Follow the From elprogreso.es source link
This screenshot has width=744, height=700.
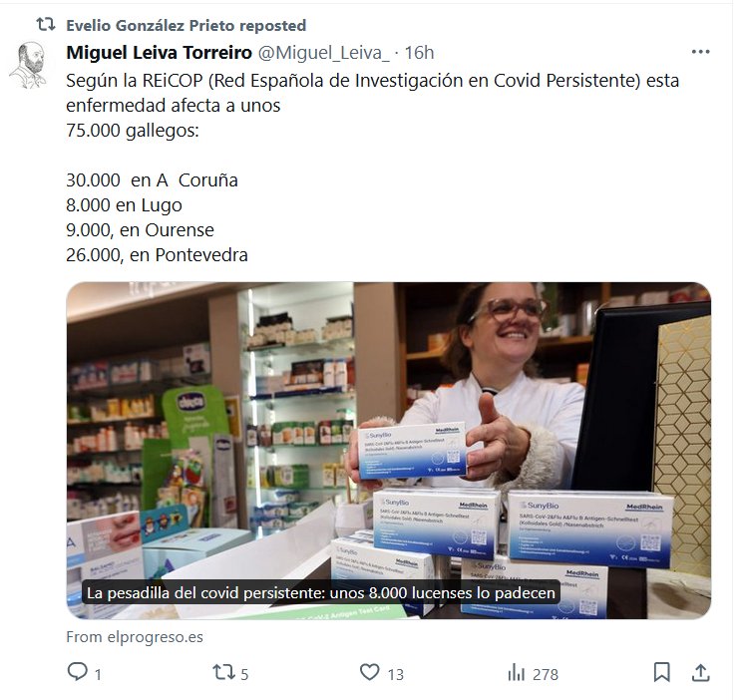pyautogui.click(x=135, y=637)
